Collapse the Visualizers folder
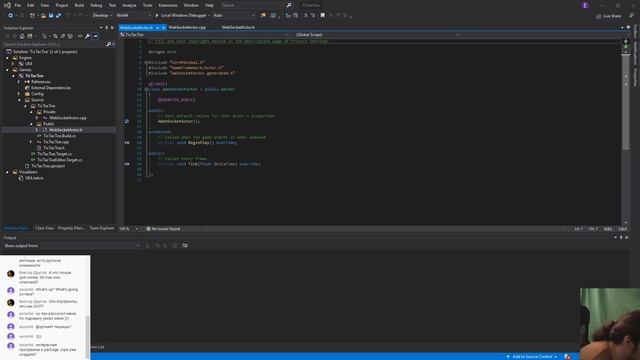 [7, 172]
